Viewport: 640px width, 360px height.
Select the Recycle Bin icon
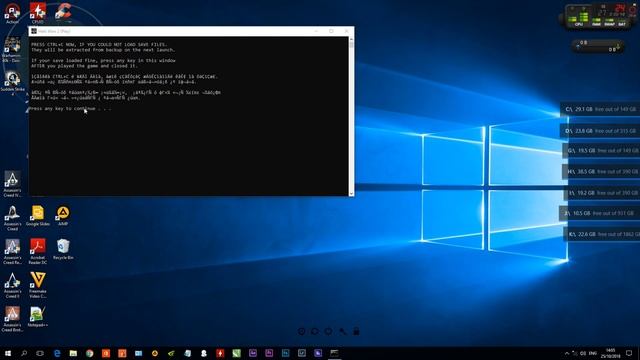tap(63, 249)
